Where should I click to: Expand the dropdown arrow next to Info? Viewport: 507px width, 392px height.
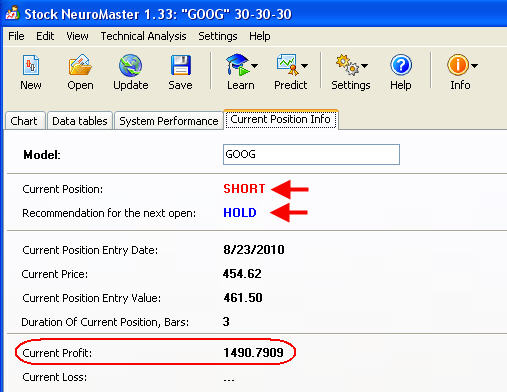pyautogui.click(x=475, y=66)
